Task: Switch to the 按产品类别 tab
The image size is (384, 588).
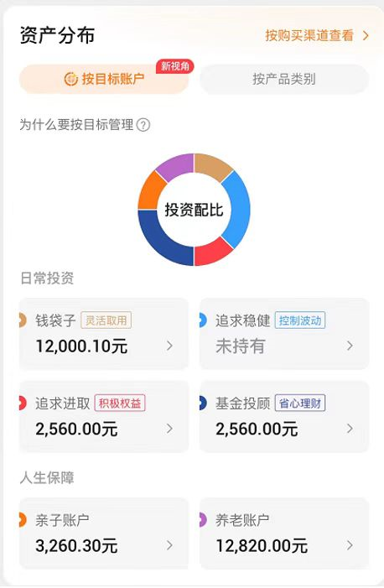Action: (284, 79)
